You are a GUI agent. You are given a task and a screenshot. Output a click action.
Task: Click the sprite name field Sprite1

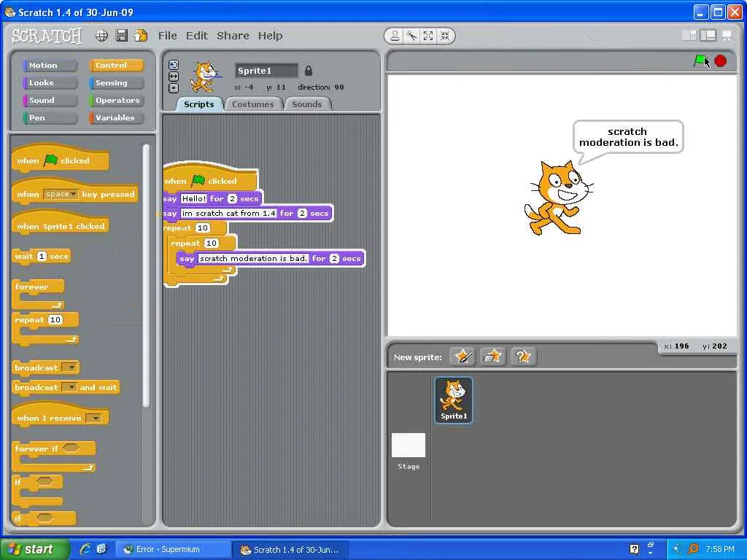click(x=266, y=71)
